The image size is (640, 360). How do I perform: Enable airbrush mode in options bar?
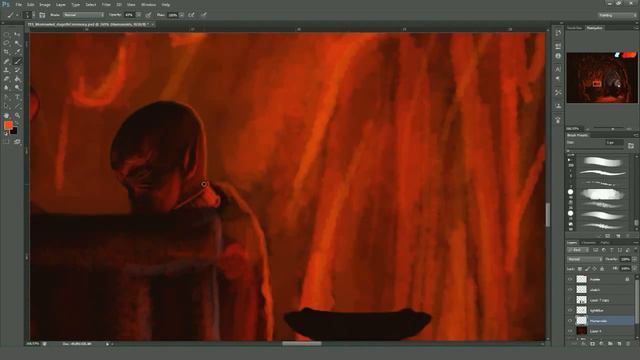(x=191, y=15)
